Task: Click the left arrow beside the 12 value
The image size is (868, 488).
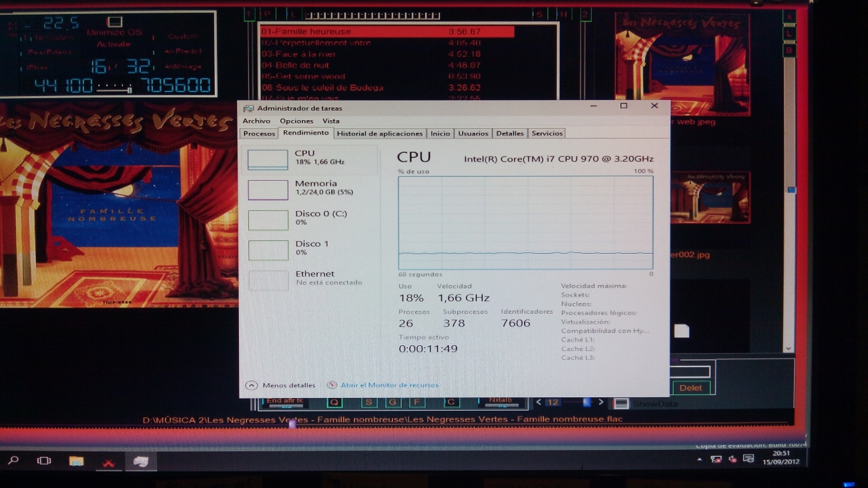Action: coord(539,402)
